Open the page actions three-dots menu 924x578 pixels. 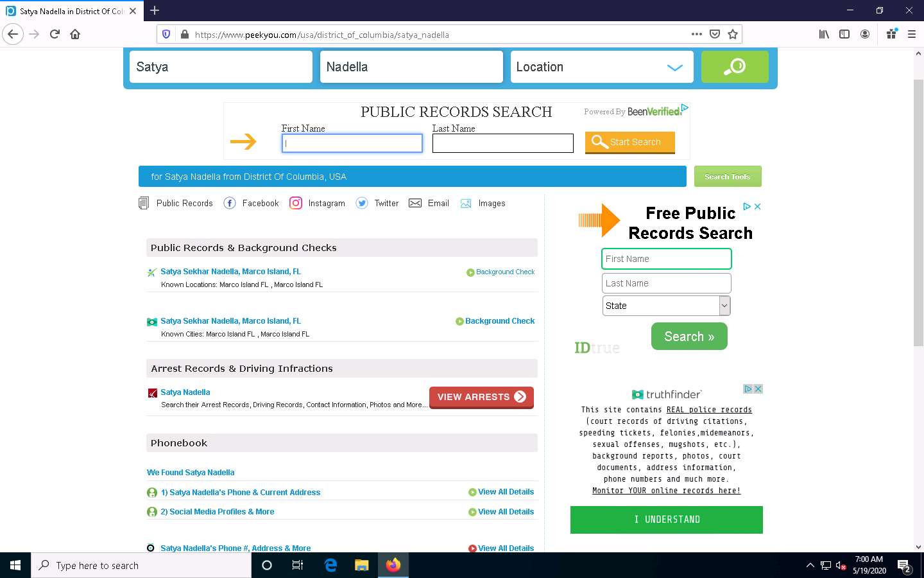(697, 34)
